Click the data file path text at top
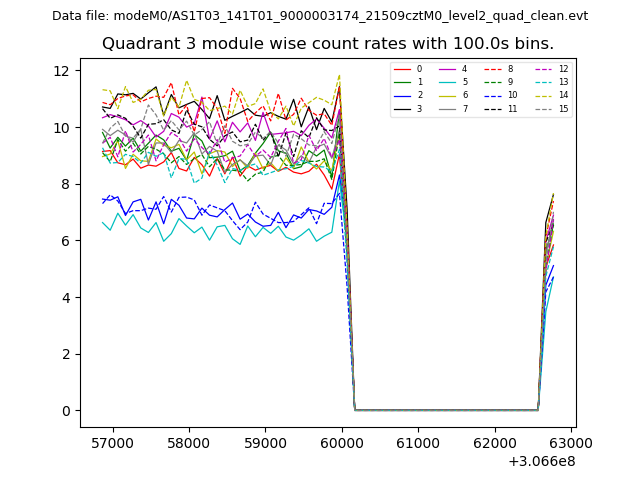Viewport: 640px width, 480px height. (320, 16)
